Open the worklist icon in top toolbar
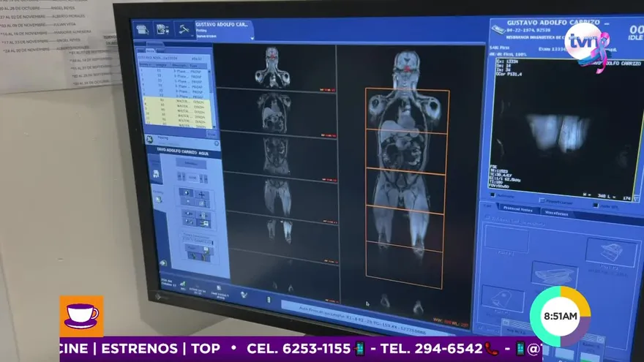The width and height of the screenshot is (644, 362). point(142,29)
